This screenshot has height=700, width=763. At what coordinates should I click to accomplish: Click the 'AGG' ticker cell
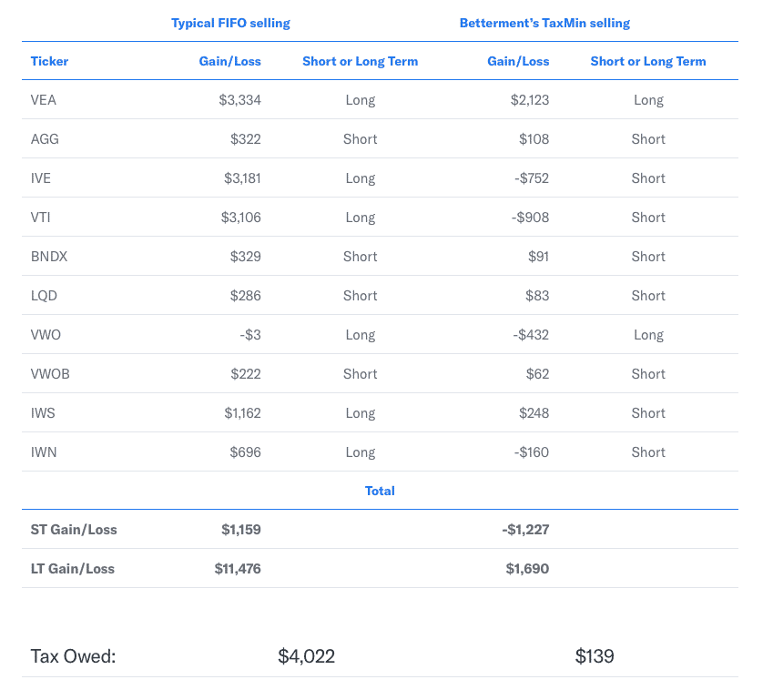click(x=45, y=139)
